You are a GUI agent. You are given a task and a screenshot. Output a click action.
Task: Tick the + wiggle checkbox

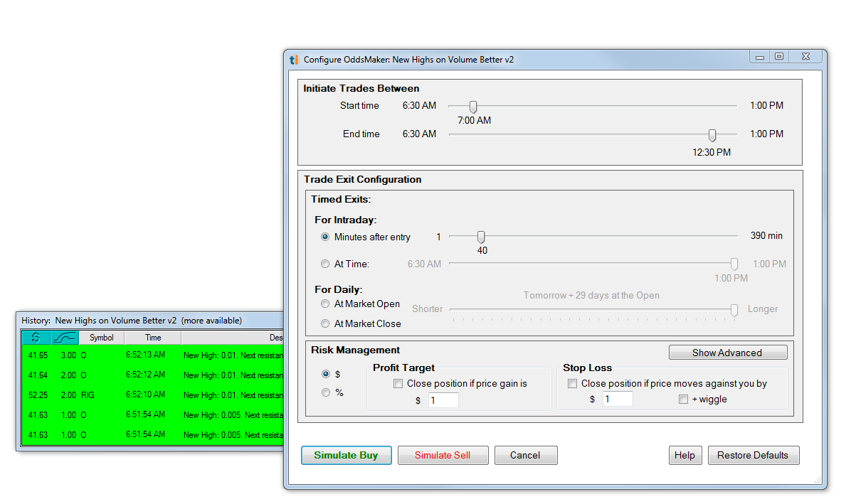tap(683, 400)
